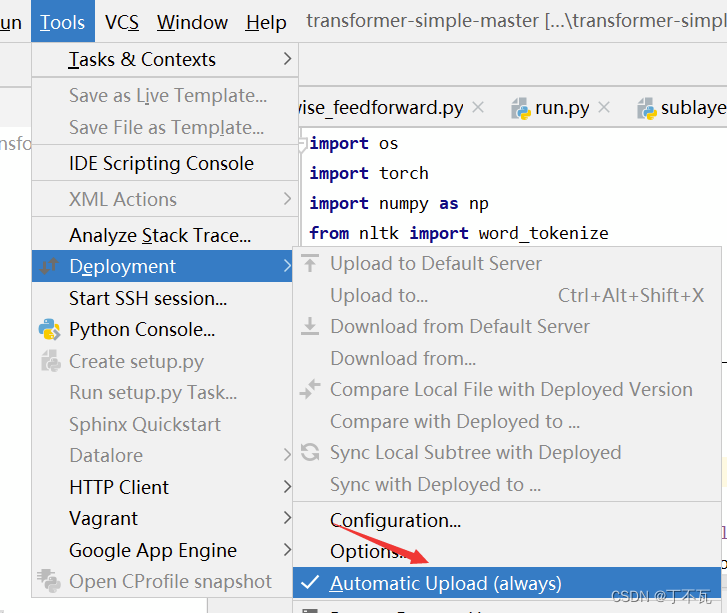Image resolution: width=727 pixels, height=613 pixels.
Task: Click the Python Console icon
Action: click(49, 329)
